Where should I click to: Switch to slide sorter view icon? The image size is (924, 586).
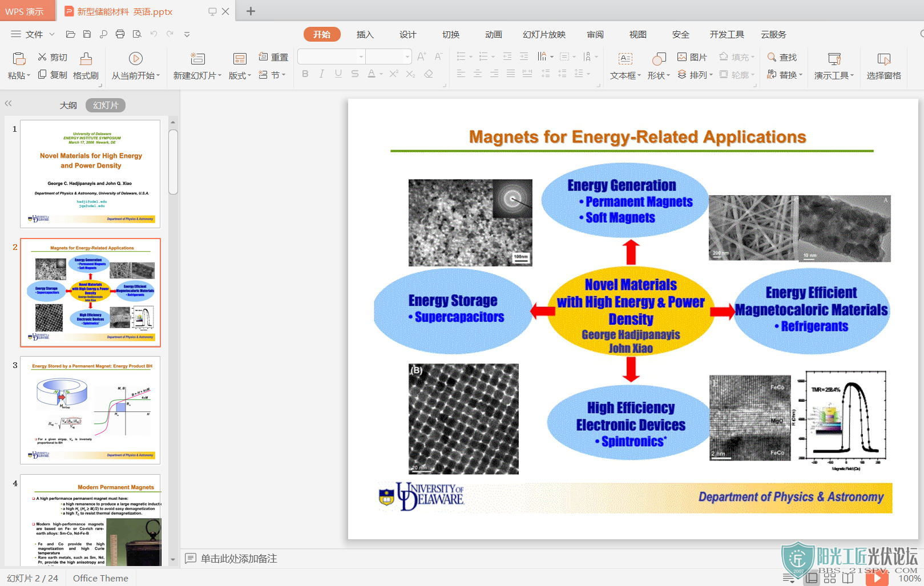click(830, 578)
